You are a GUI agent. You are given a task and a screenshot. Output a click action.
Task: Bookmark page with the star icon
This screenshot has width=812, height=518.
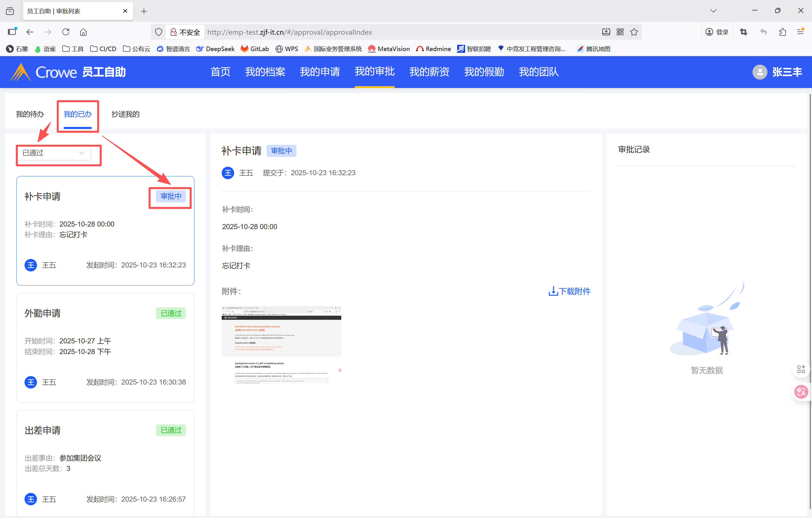point(634,32)
